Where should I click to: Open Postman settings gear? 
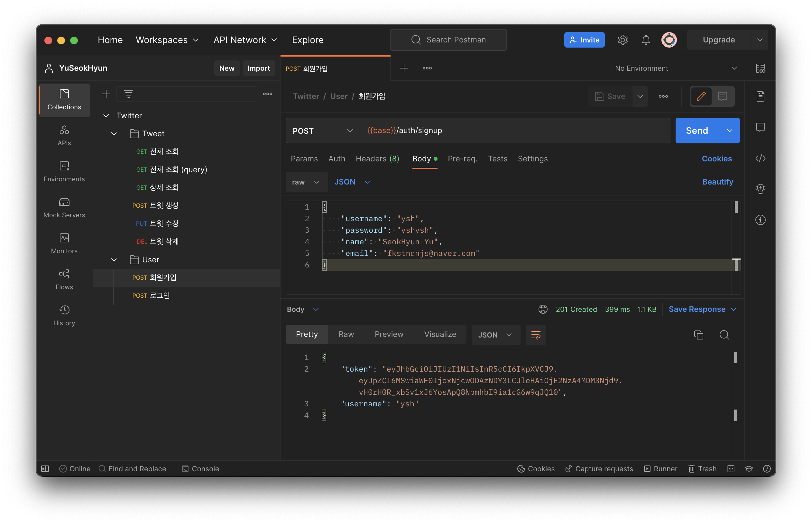tap(623, 40)
